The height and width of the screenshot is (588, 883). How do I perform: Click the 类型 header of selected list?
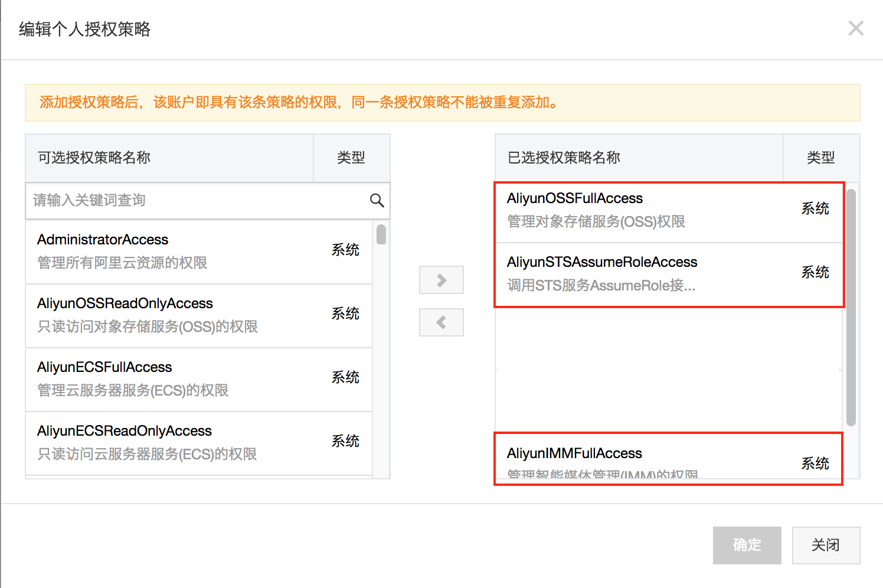point(821,158)
